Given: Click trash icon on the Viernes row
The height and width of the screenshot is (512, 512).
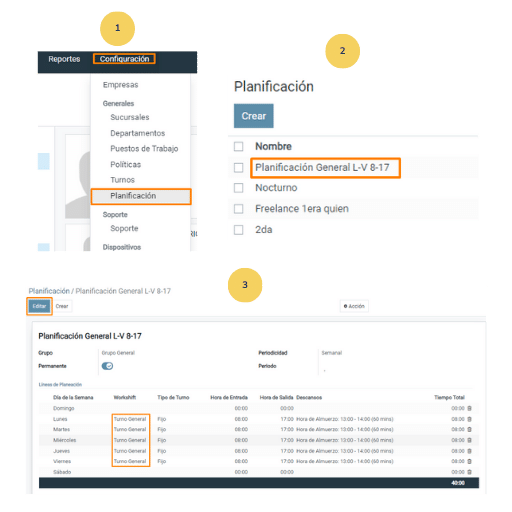Looking at the screenshot, I should [469, 461].
